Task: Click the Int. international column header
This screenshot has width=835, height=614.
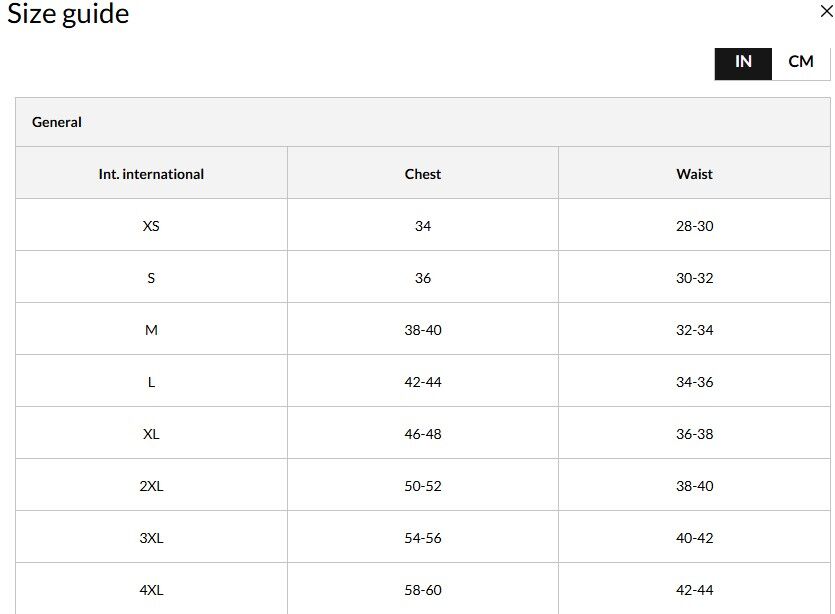Action: (x=151, y=174)
